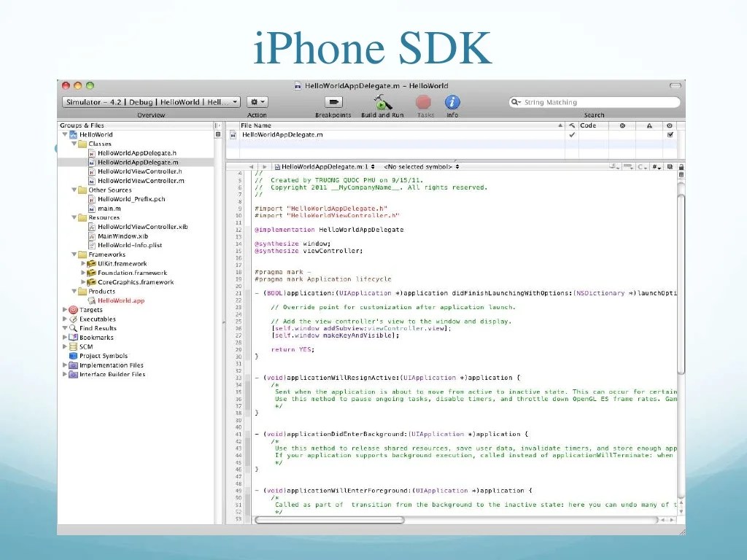Expand the Executables group triangle

65,319
